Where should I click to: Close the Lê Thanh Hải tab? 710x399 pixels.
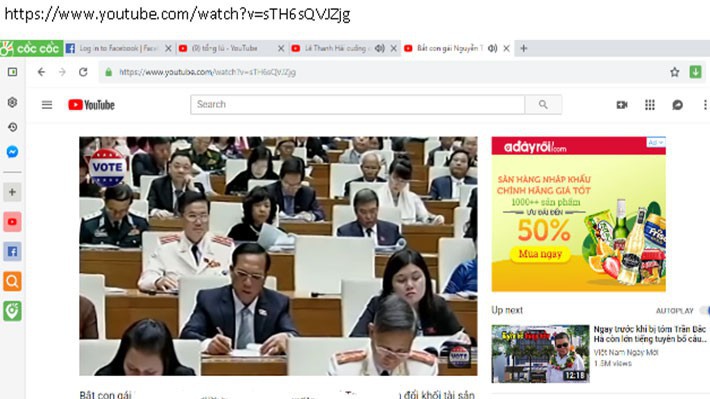click(x=393, y=48)
